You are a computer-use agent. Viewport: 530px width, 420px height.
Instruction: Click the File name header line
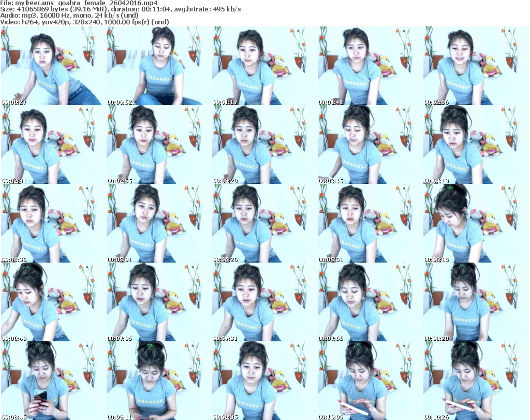(x=79, y=3)
